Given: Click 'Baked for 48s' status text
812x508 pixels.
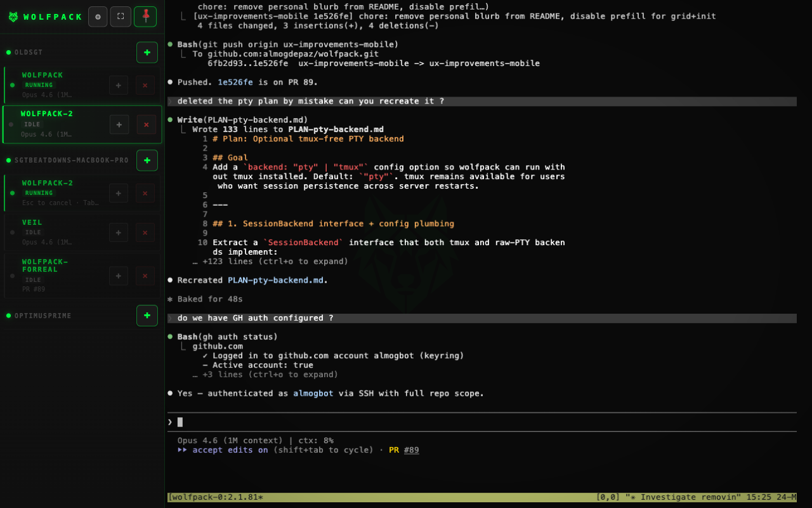Looking at the screenshot, I should [210, 299].
